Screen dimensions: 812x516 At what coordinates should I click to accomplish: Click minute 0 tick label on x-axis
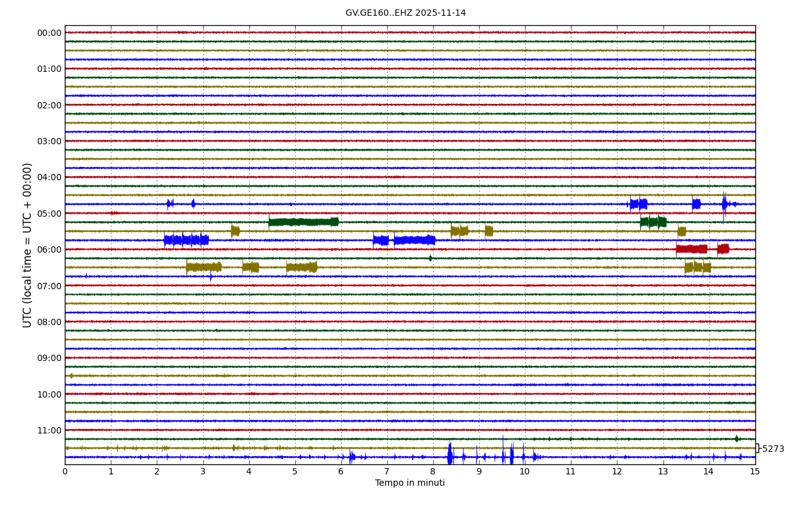65,472
